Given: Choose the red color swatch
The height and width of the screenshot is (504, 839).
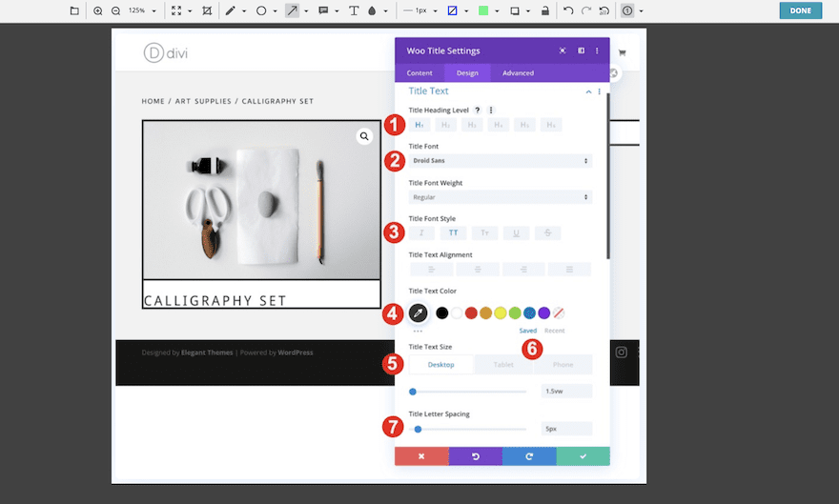Looking at the screenshot, I should [x=471, y=312].
